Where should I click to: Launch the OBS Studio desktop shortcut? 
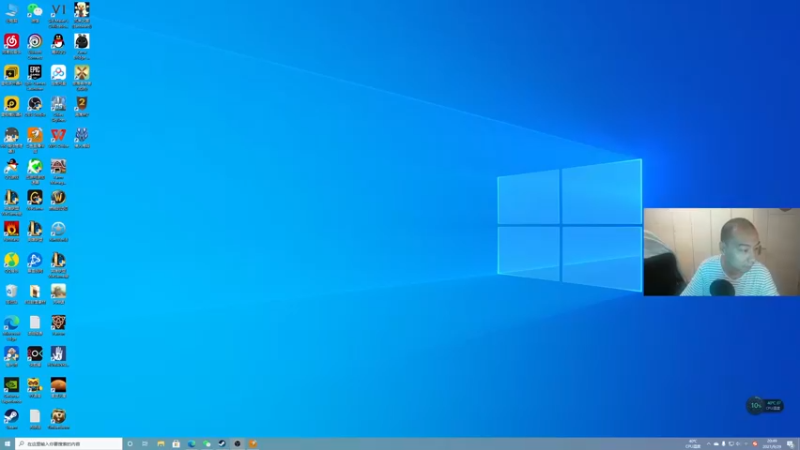35,106
